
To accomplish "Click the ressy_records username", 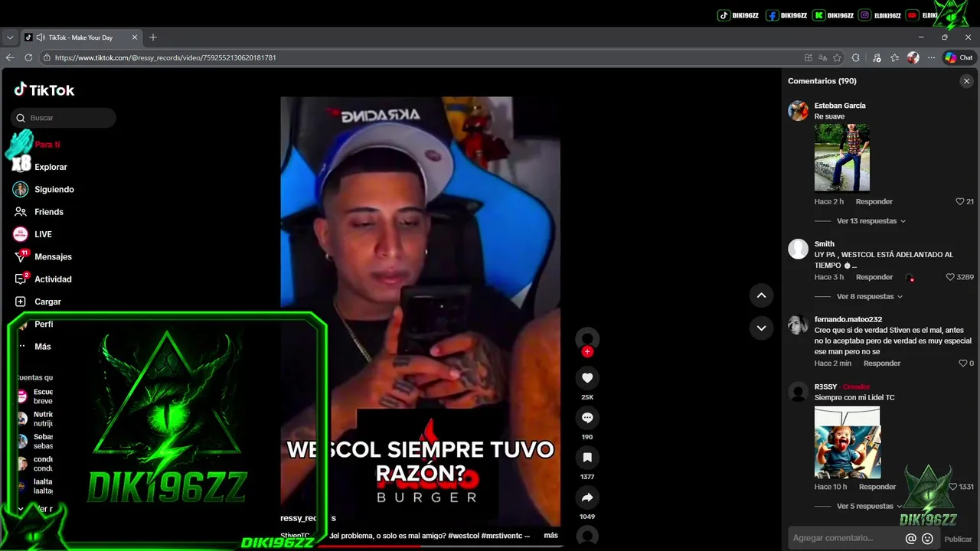I will coord(308,518).
